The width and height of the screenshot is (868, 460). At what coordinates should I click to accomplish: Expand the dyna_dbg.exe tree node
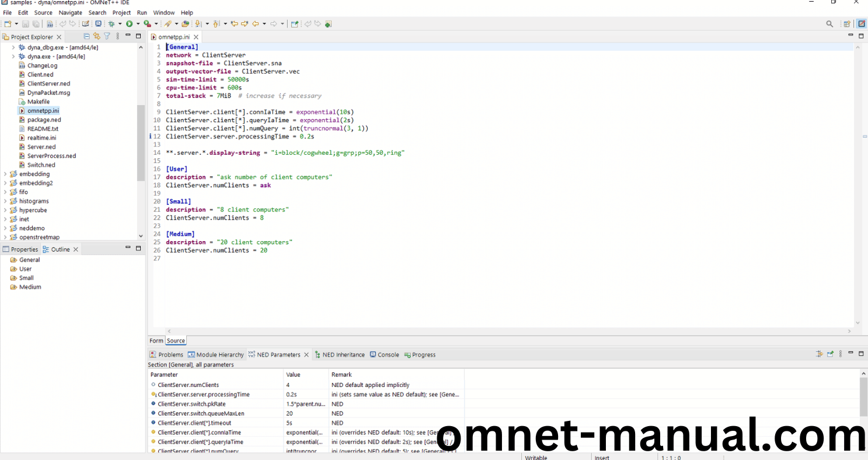(13, 47)
